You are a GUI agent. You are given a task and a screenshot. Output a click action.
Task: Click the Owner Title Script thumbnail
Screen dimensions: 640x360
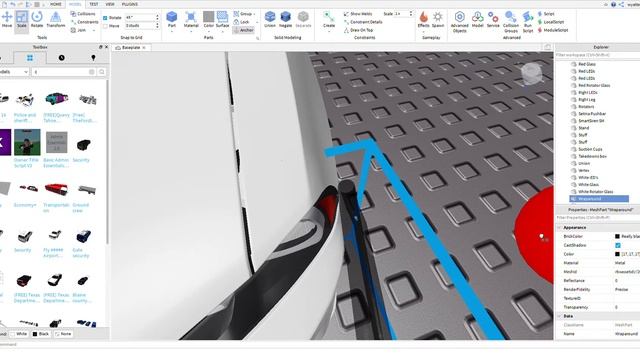27,142
